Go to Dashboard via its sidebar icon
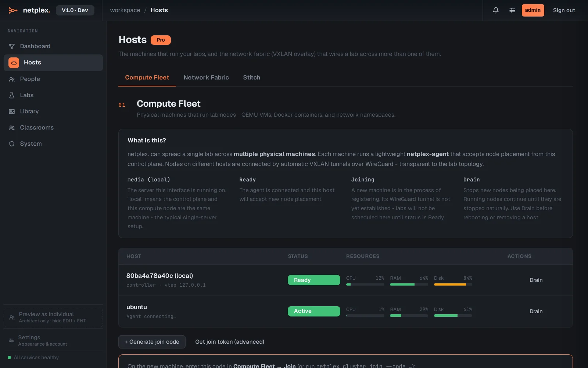The height and width of the screenshot is (368, 588). [12, 46]
